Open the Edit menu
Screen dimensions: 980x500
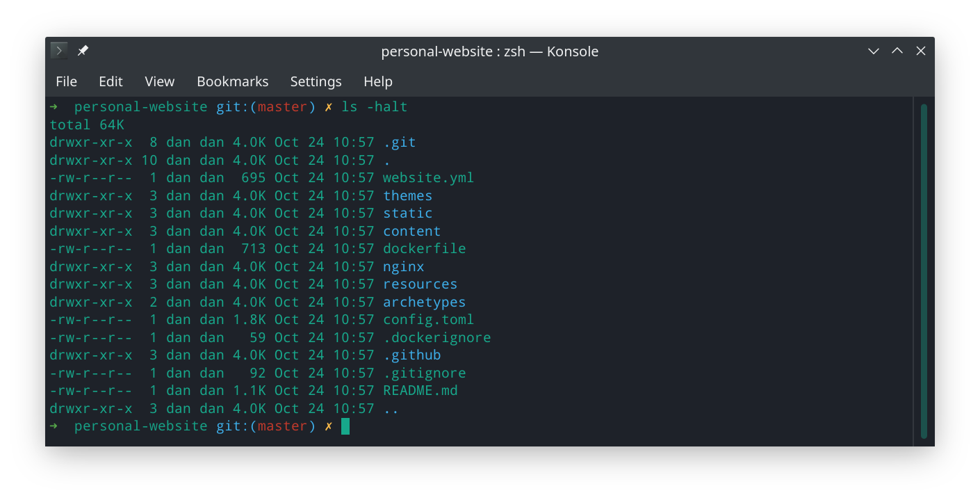tap(111, 81)
